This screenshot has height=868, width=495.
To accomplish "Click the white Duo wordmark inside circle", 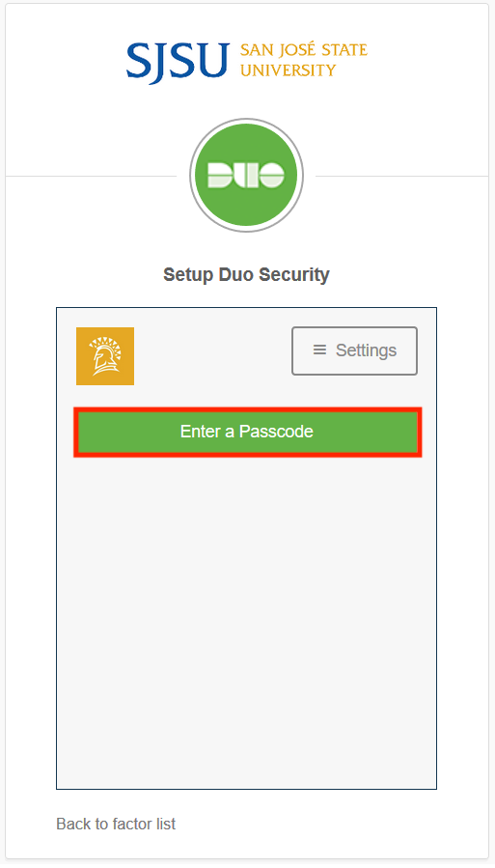I will pyautogui.click(x=246, y=175).
